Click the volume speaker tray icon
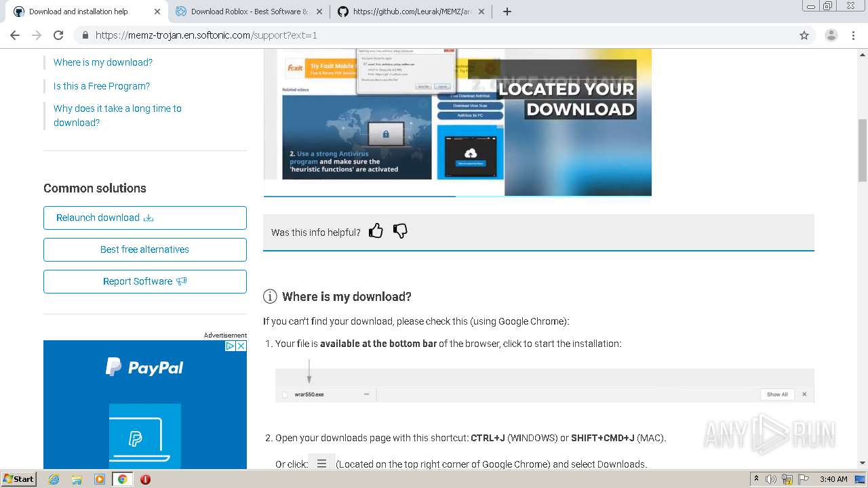 tap(771, 479)
